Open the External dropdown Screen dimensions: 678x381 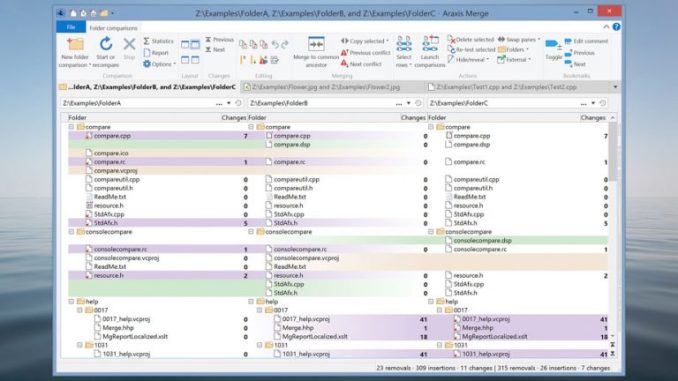[514, 60]
